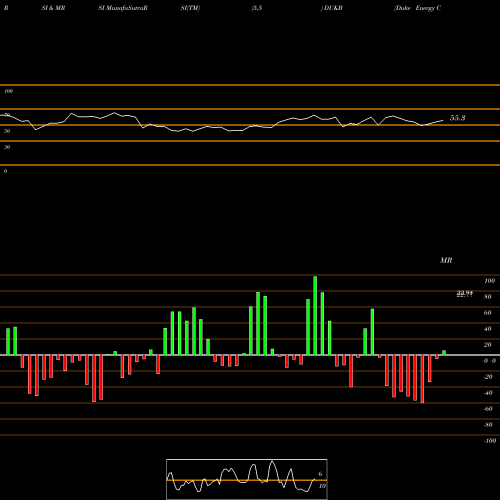Click the MR panel title label

click(x=446, y=260)
